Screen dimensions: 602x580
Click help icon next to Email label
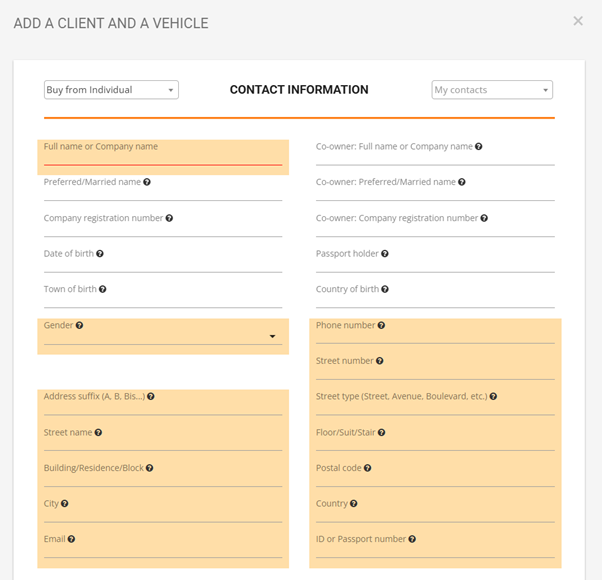[x=71, y=539]
